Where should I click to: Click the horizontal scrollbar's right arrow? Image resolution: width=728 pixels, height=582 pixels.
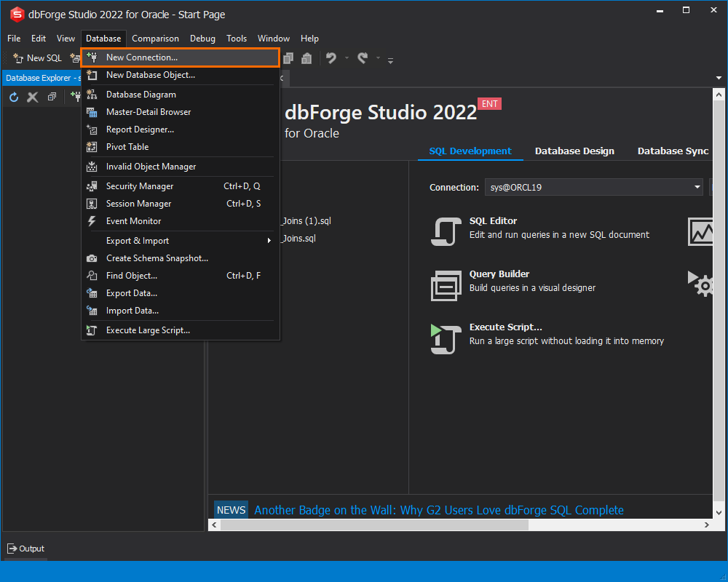(x=706, y=525)
